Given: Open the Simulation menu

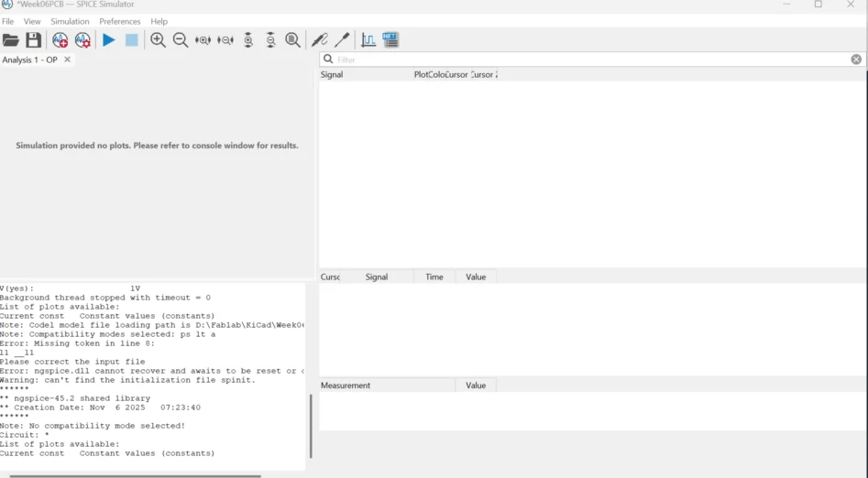Looking at the screenshot, I should pyautogui.click(x=70, y=21).
